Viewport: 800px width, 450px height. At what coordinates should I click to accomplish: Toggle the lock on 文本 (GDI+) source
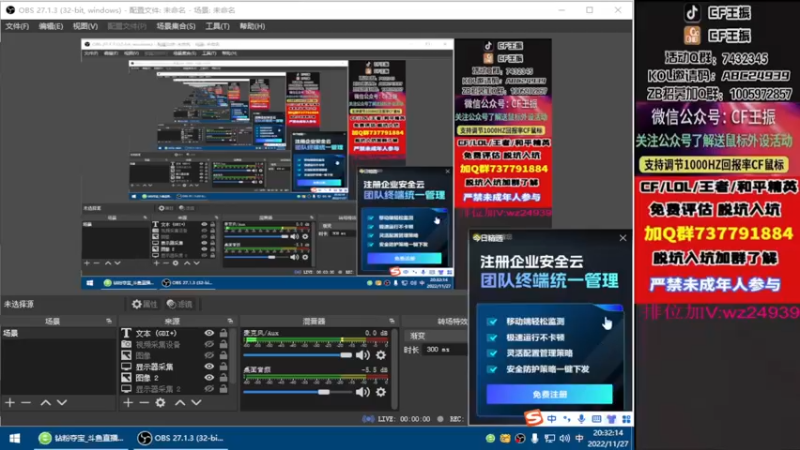point(223,333)
